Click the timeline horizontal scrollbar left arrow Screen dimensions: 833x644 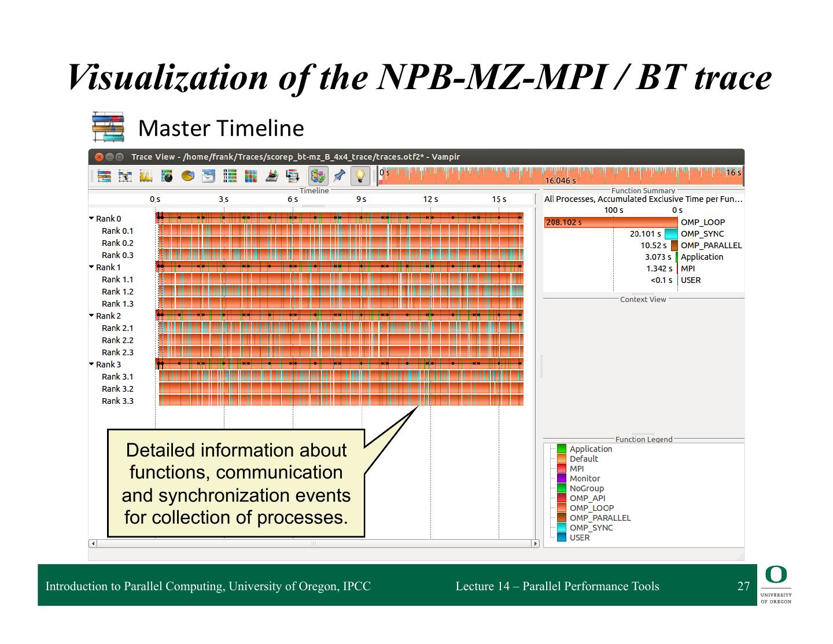click(93, 543)
